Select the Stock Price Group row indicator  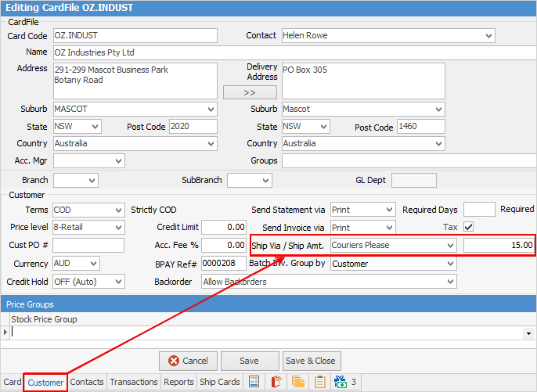(x=5, y=333)
